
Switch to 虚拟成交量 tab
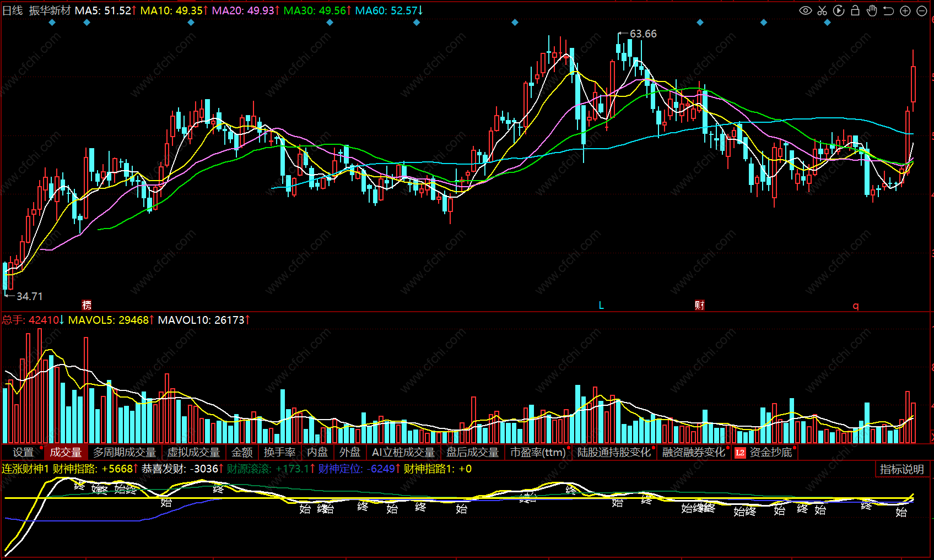point(193,452)
